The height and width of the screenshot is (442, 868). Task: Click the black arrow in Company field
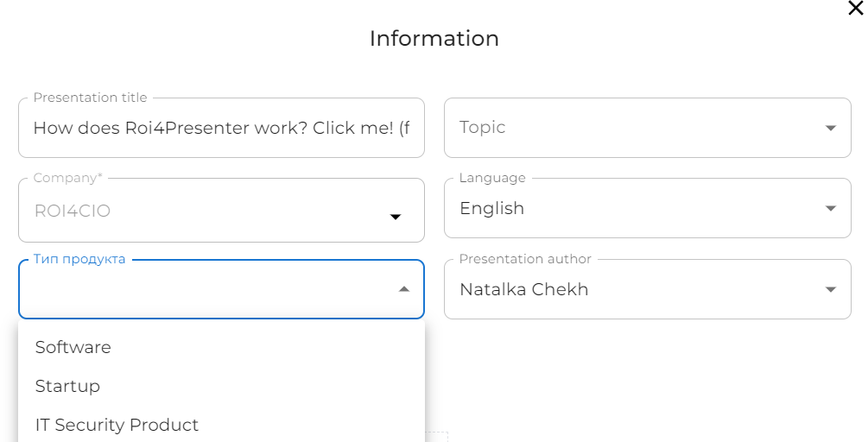[x=396, y=217]
